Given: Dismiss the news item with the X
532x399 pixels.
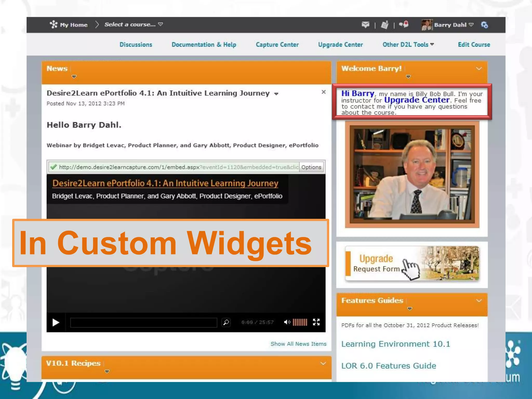Looking at the screenshot, I should 323,92.
